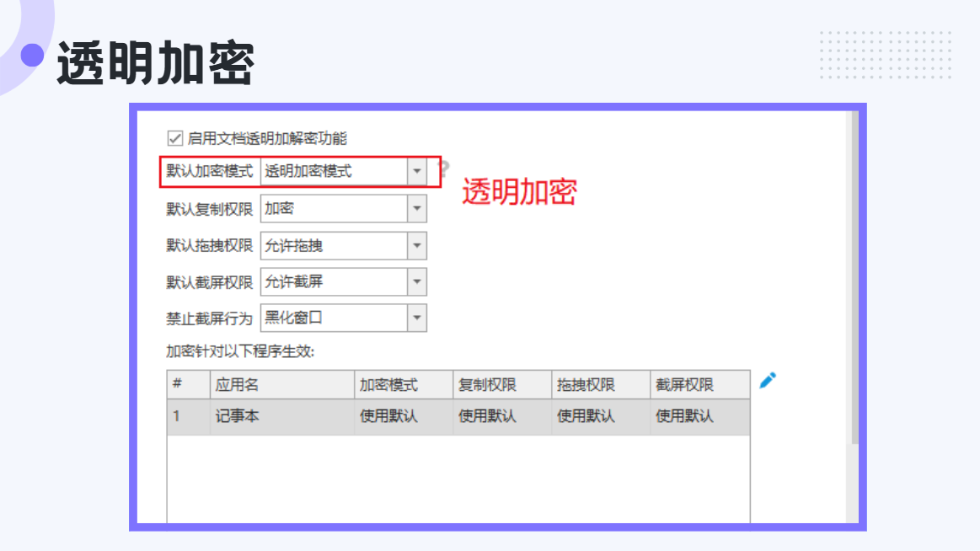This screenshot has width=980, height=551.
Task: Click the # column header
Action: tap(188, 385)
